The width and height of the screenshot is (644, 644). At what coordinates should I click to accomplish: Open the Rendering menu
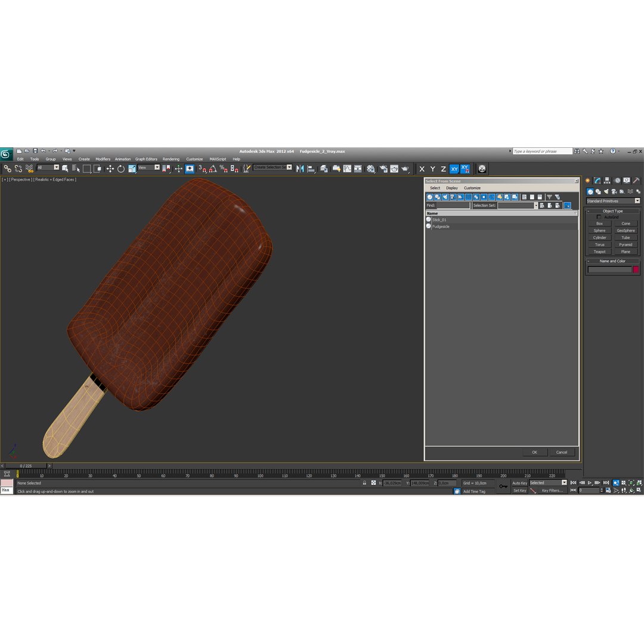point(171,159)
